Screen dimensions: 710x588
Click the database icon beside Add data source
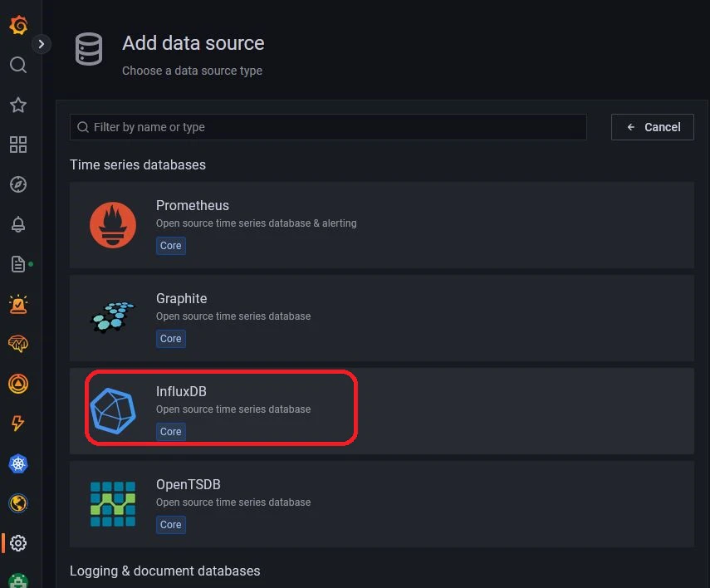coord(89,49)
